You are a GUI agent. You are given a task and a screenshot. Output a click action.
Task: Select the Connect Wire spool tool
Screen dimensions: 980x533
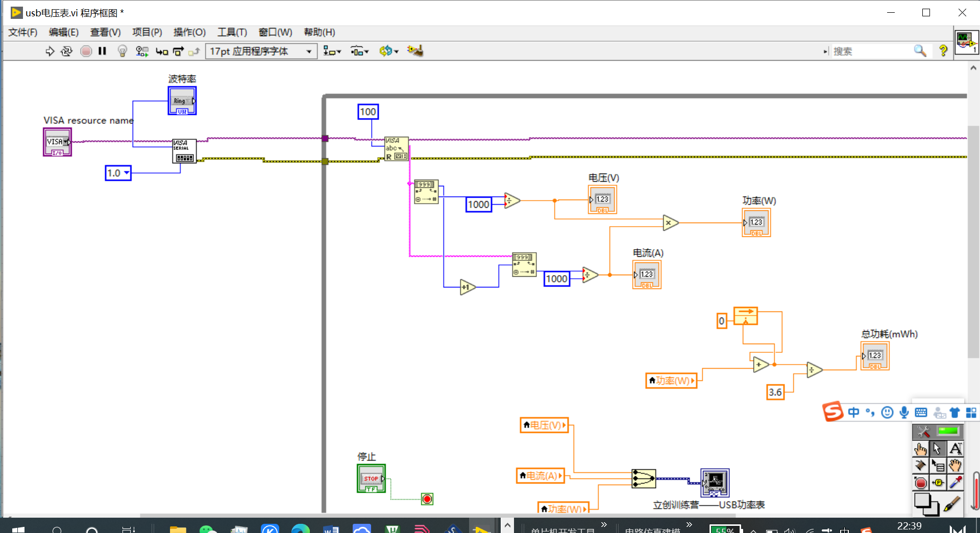[920, 466]
